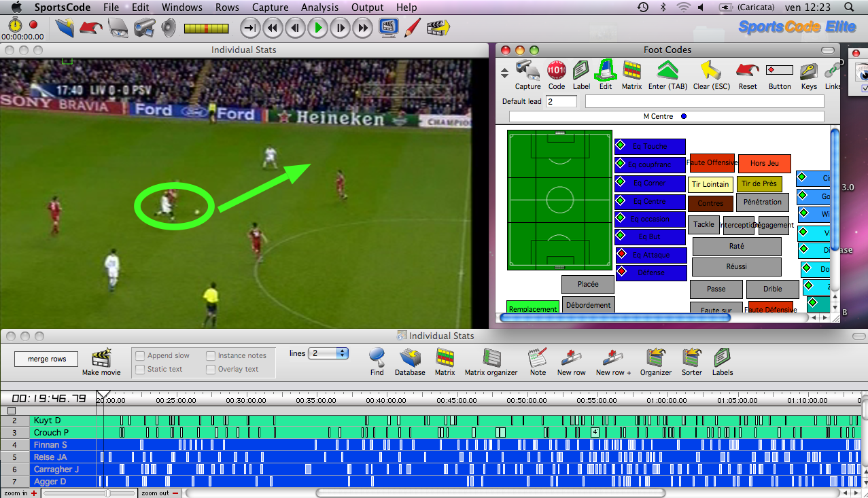The width and height of the screenshot is (868, 498).
Task: Click the Sorter icon in timeline toolbar
Action: [x=692, y=357]
